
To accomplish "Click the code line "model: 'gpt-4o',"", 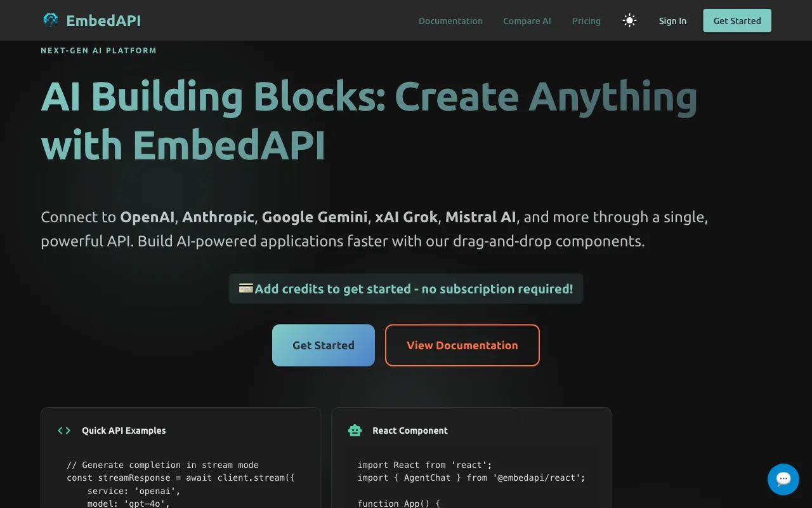I will click(x=129, y=504).
